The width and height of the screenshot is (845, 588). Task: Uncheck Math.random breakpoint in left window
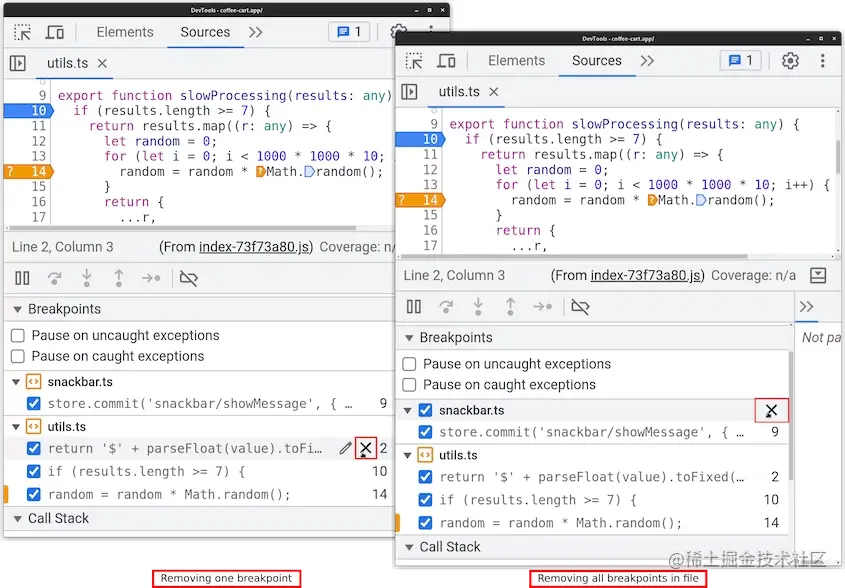33,494
